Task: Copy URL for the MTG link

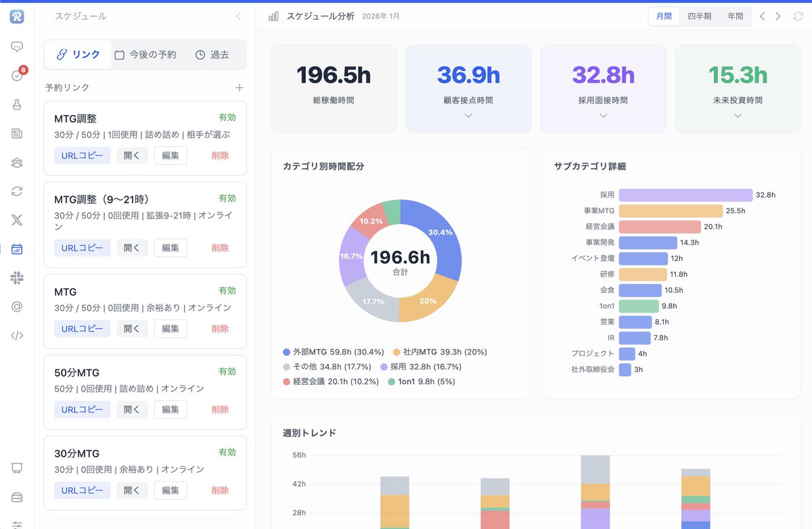Action: (83, 328)
